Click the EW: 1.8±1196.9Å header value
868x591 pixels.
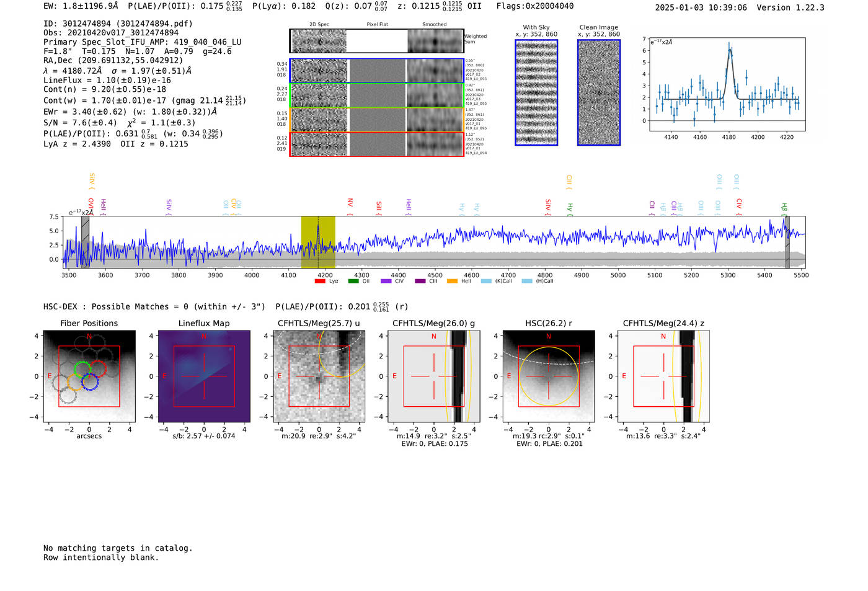tap(81, 6)
